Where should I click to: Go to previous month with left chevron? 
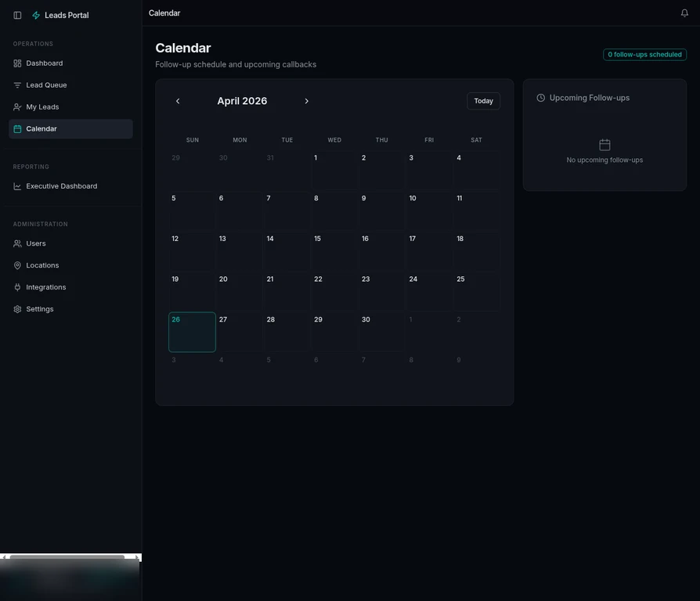[178, 101]
